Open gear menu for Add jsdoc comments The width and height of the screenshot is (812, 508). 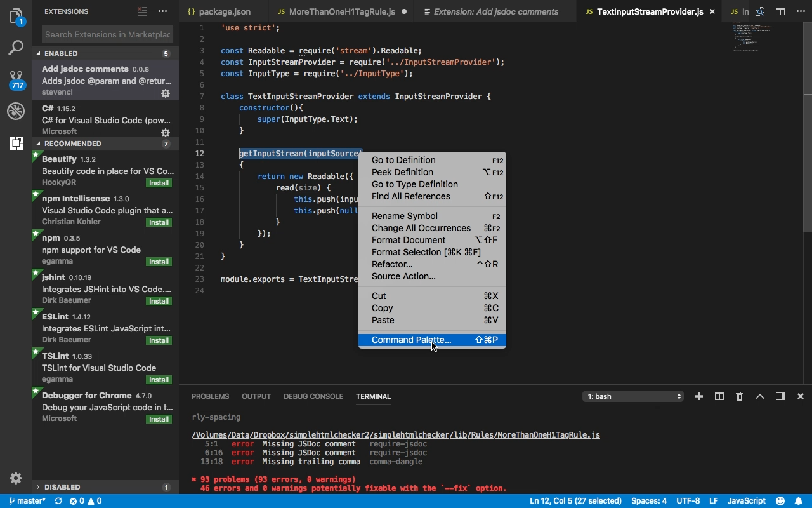pyautogui.click(x=166, y=93)
